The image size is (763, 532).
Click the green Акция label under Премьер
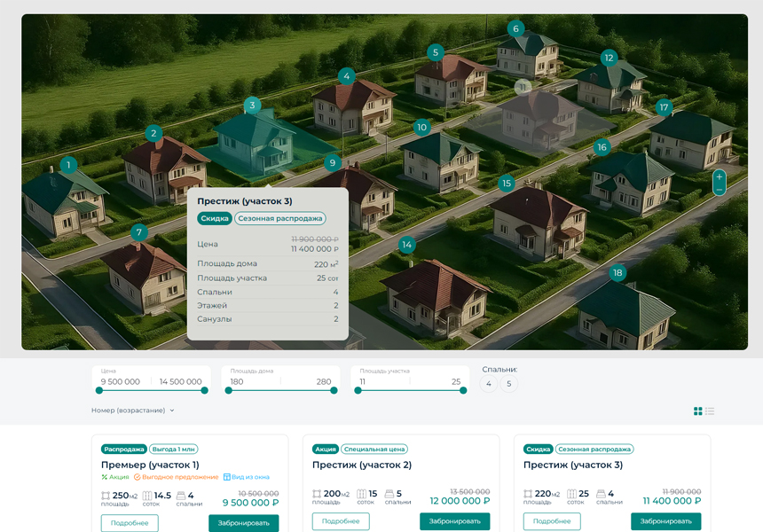(x=115, y=477)
